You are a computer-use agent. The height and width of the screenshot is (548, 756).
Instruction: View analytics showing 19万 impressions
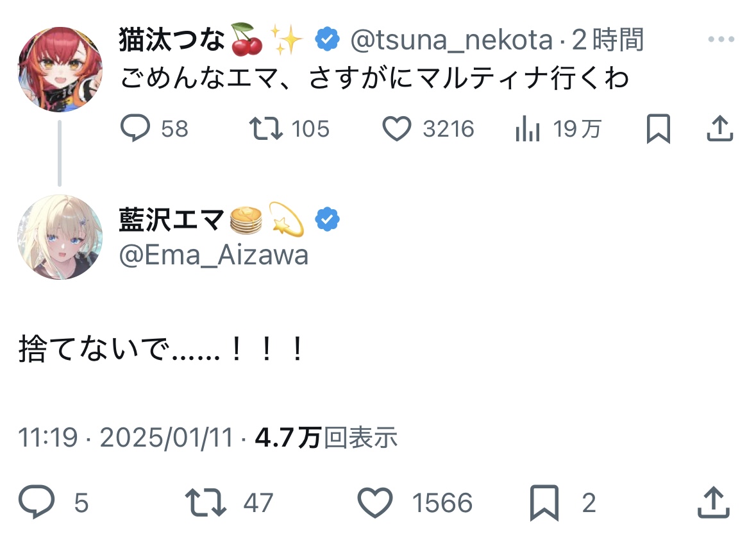pos(527,130)
